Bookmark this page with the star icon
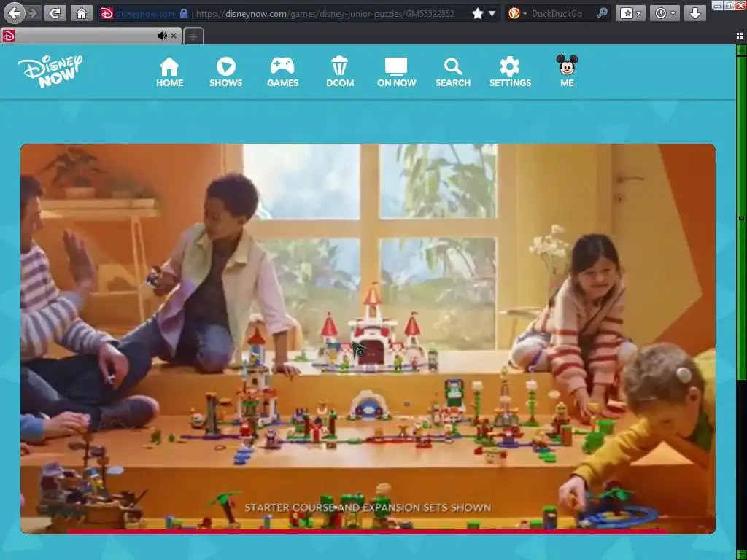Viewport: 747px width, 560px height. (477, 13)
